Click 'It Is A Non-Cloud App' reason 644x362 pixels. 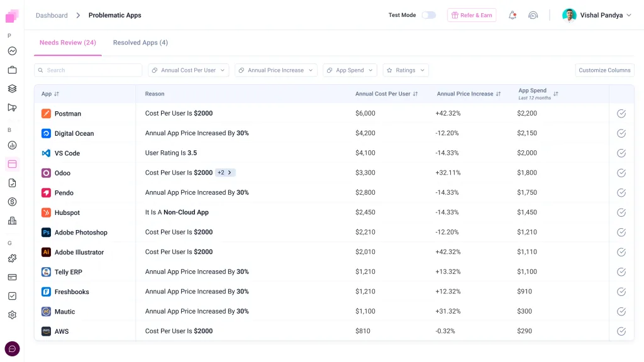point(177,212)
